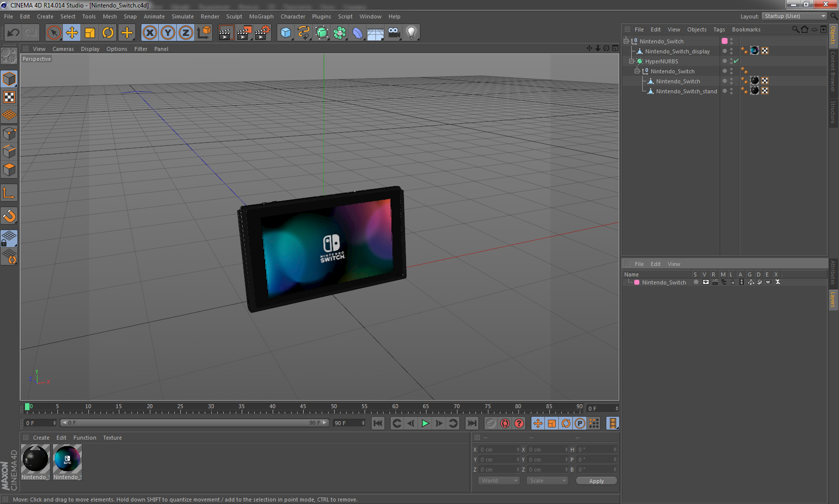Click frame 45 on timeline ruler
The image size is (839, 504).
click(x=303, y=406)
